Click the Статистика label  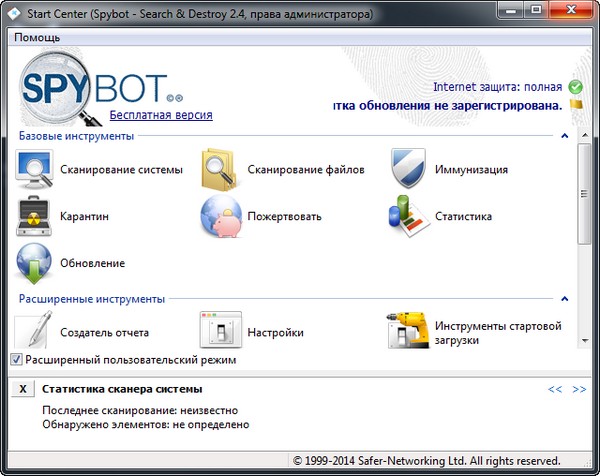(x=463, y=217)
